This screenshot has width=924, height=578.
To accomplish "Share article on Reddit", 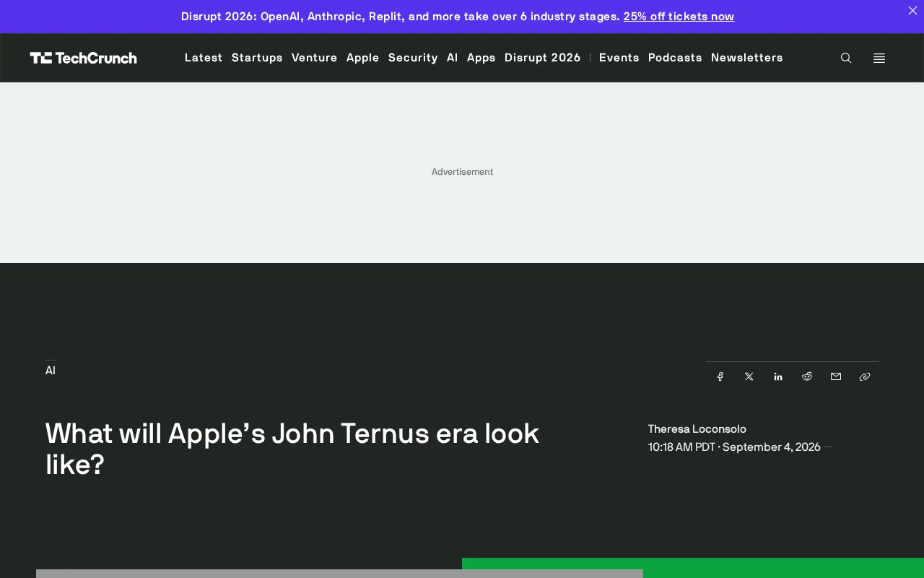I will coord(807,376).
